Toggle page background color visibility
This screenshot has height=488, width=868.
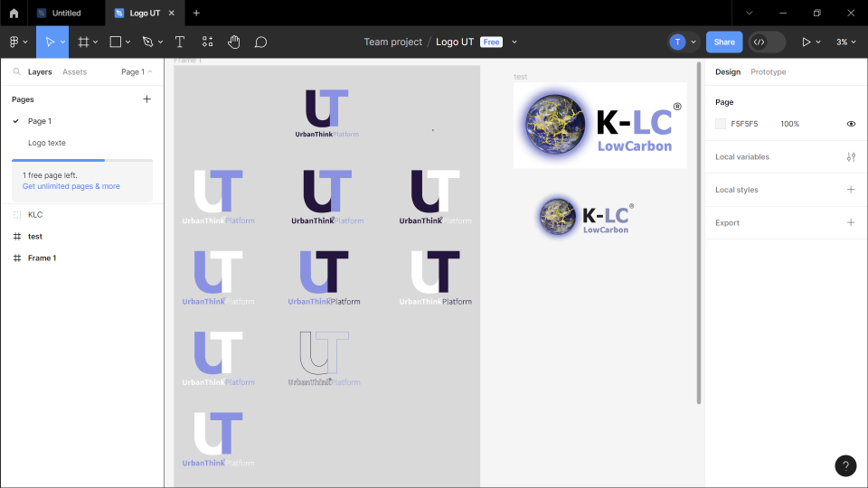coord(851,124)
